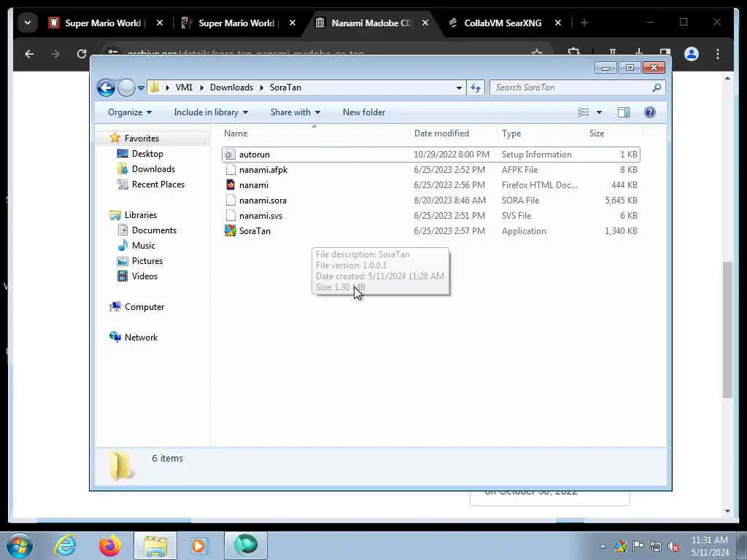Click Favorites in navigation pane
This screenshot has height=560, width=747.
[142, 138]
